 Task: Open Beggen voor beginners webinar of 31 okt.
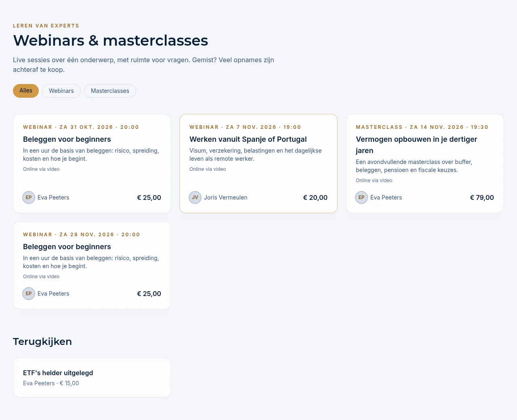coord(92,164)
